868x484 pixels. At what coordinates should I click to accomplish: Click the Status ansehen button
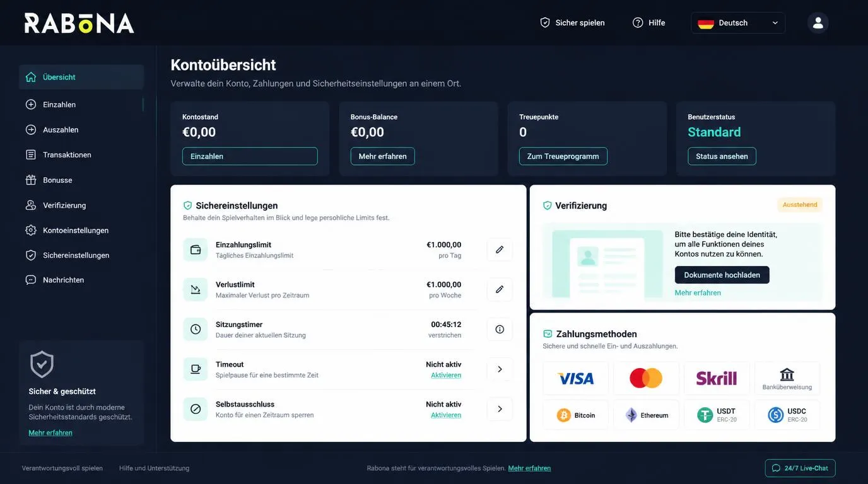point(722,156)
